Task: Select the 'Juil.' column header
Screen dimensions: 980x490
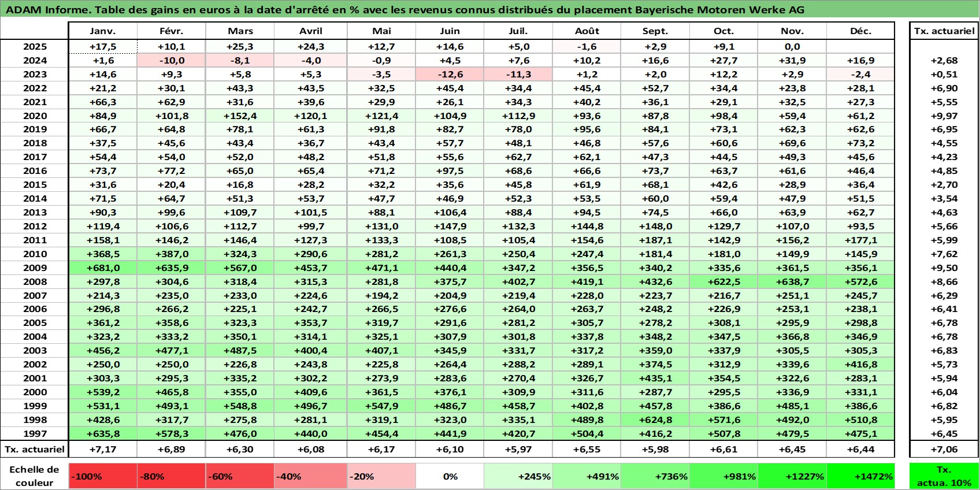Action: pyautogui.click(x=518, y=31)
